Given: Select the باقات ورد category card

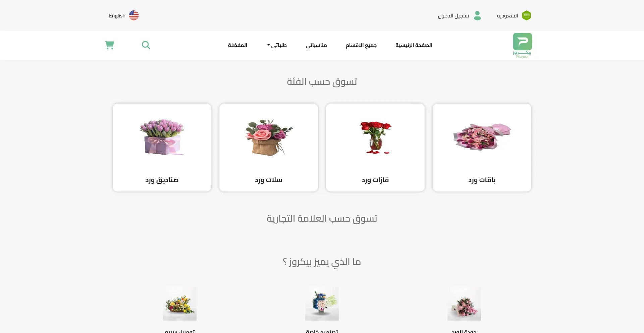Looking at the screenshot, I should [482, 148].
